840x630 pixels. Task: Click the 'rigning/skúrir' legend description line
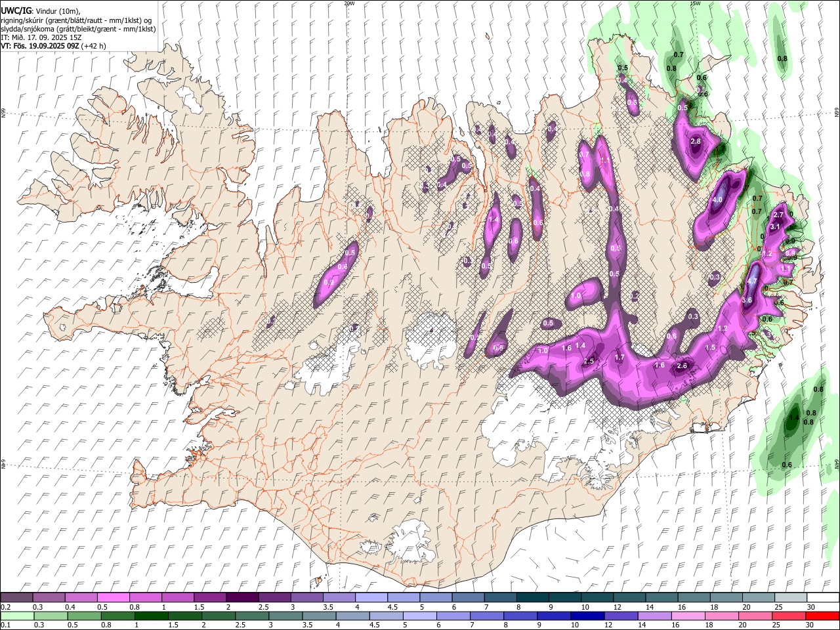[x=76, y=20]
